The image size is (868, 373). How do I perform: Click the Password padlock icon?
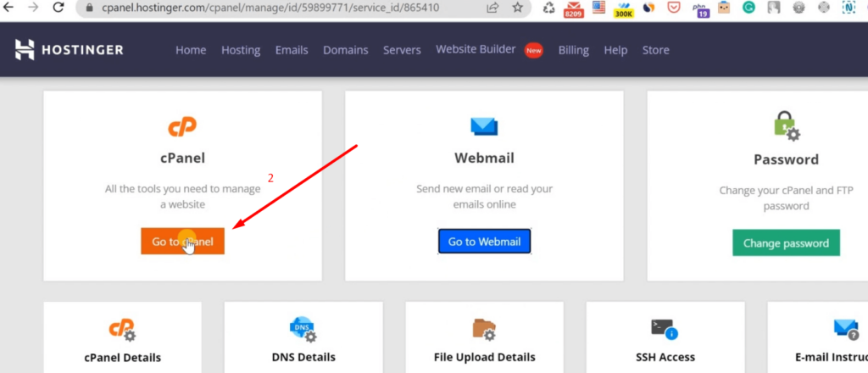(x=786, y=126)
